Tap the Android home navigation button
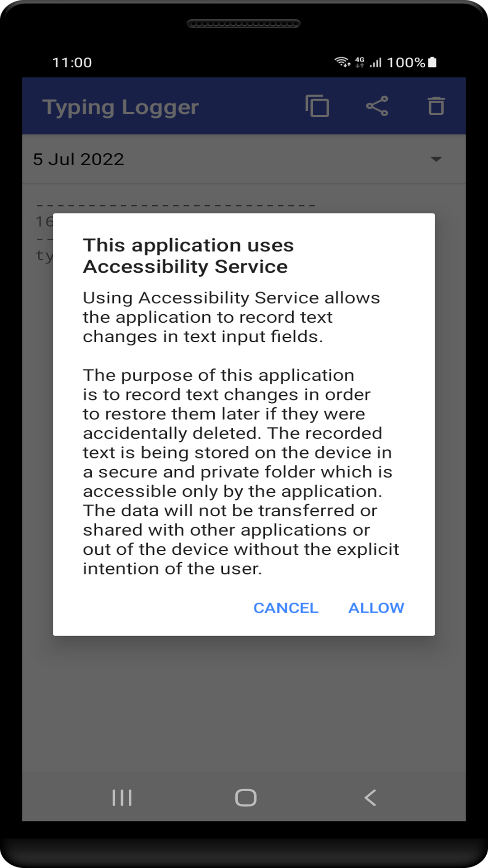The height and width of the screenshot is (868, 488). tap(246, 797)
